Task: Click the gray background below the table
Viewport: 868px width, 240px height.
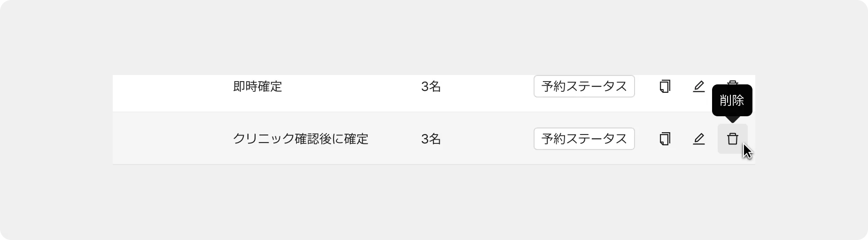Action: tap(434, 202)
